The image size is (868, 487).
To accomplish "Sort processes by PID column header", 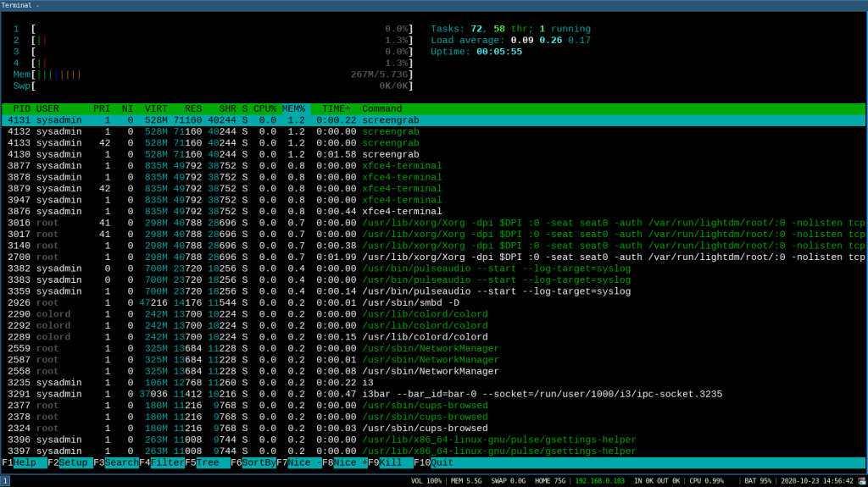I will pos(20,109).
